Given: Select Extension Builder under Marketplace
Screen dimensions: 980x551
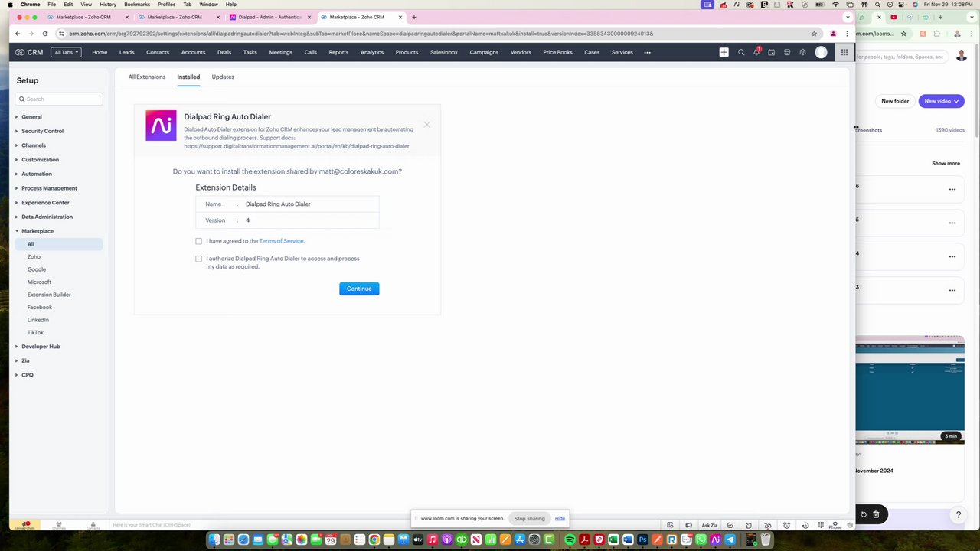Looking at the screenshot, I should point(49,295).
